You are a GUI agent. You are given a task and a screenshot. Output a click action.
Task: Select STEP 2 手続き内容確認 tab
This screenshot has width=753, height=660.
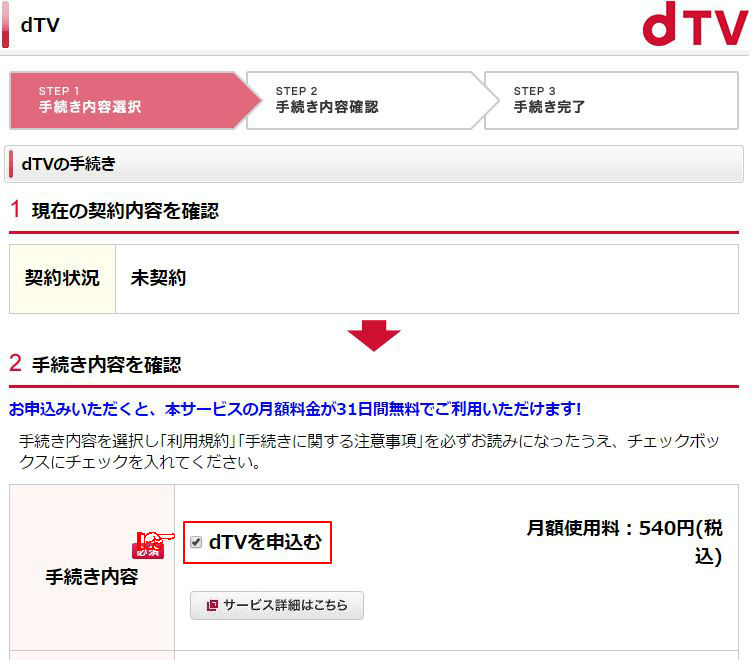(372, 100)
